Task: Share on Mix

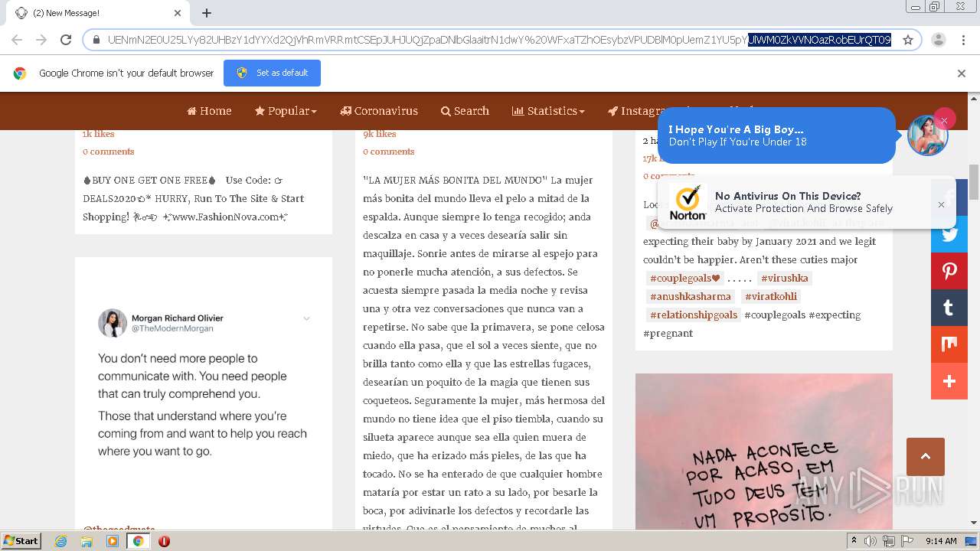Action: click(949, 344)
